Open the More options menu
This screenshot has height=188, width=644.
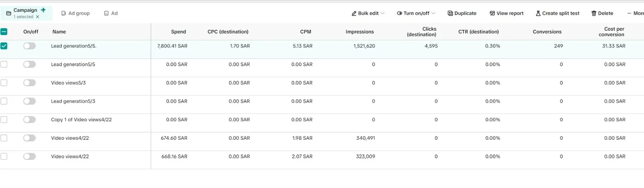click(635, 13)
